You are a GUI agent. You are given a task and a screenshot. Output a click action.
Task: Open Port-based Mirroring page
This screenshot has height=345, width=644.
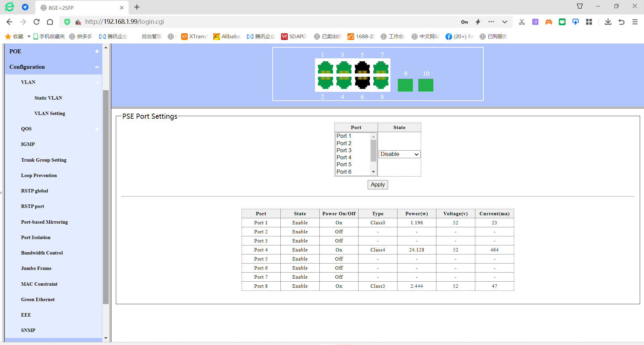[44, 222]
